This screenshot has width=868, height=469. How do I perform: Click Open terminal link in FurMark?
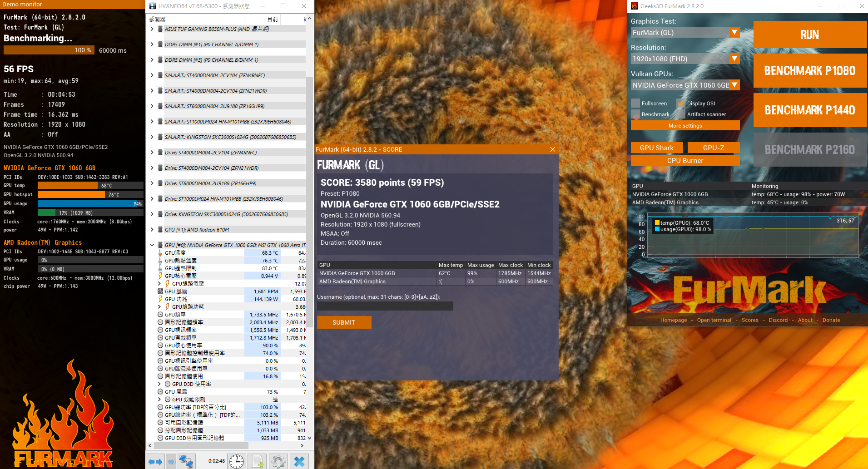click(x=714, y=320)
